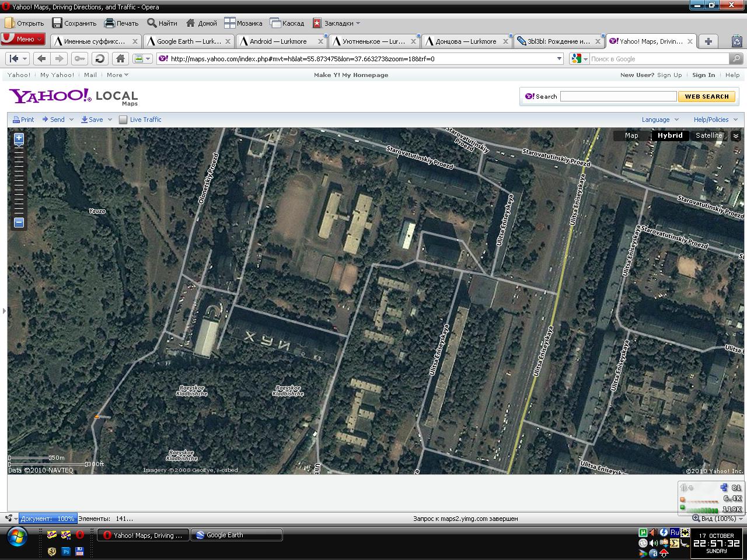Expand the More dropdown in Yahoo bar

click(x=117, y=75)
